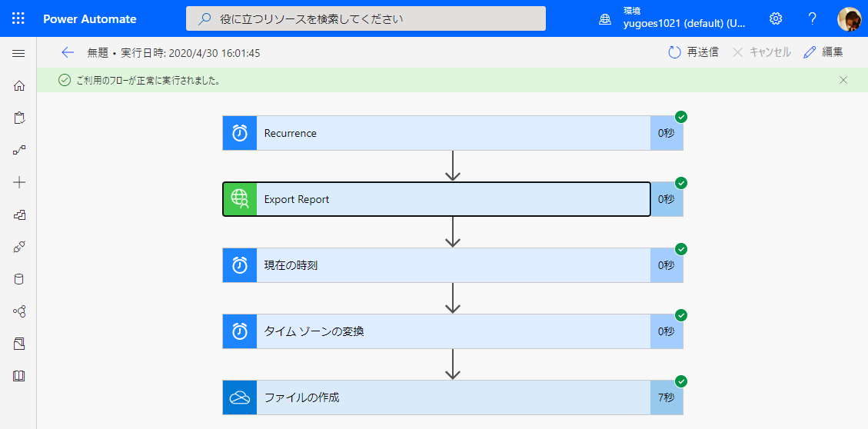The width and height of the screenshot is (868, 429).
Task: Click the 0秒 duration on タイム ゾーンの変換
Action: (666, 331)
